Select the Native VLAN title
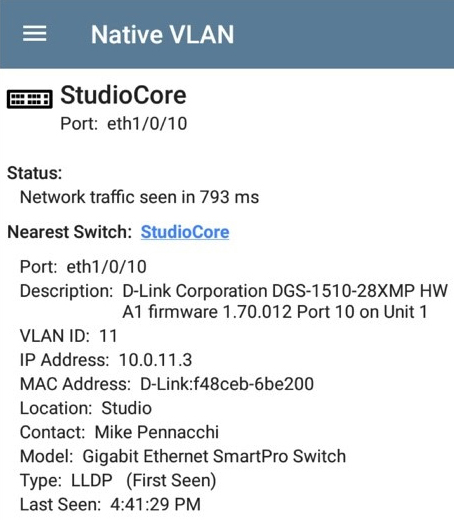 (163, 34)
